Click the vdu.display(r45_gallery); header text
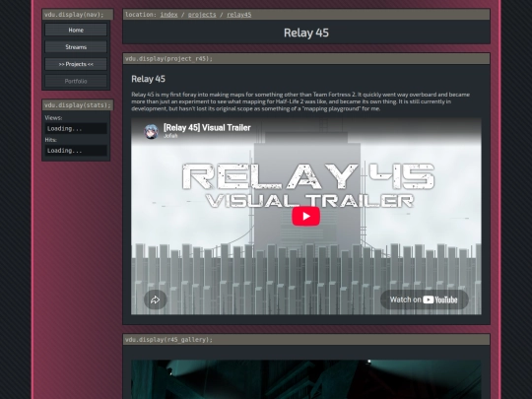The width and height of the screenshot is (532, 399). tap(169, 340)
